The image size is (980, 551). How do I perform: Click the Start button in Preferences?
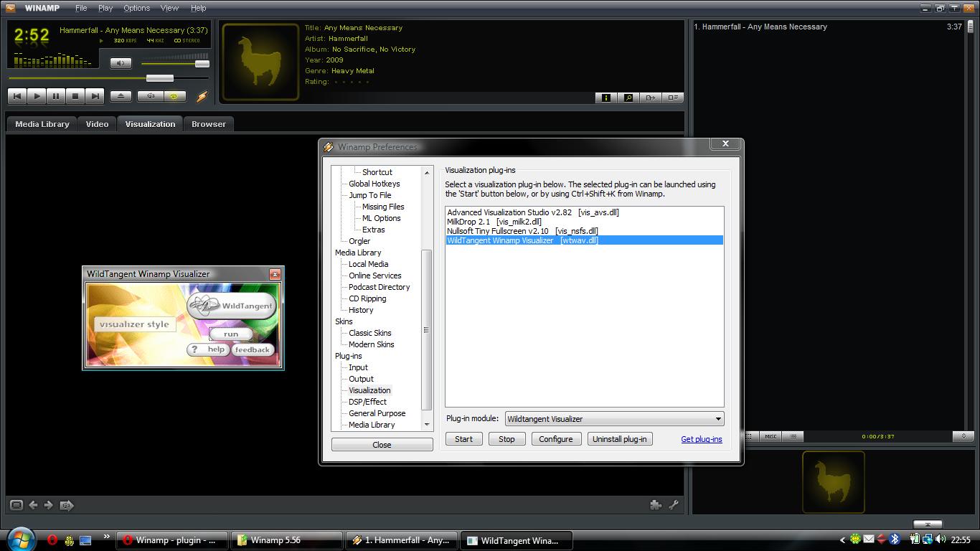tap(463, 439)
